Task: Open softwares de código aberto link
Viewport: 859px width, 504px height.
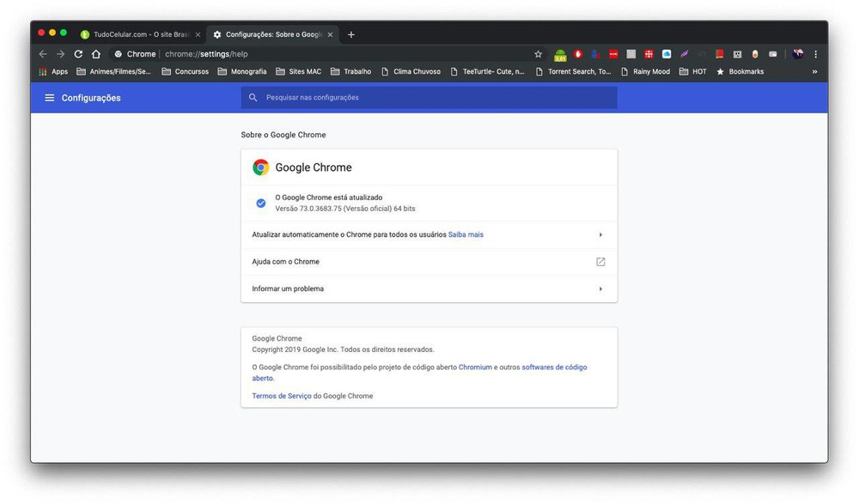Action: [x=554, y=367]
